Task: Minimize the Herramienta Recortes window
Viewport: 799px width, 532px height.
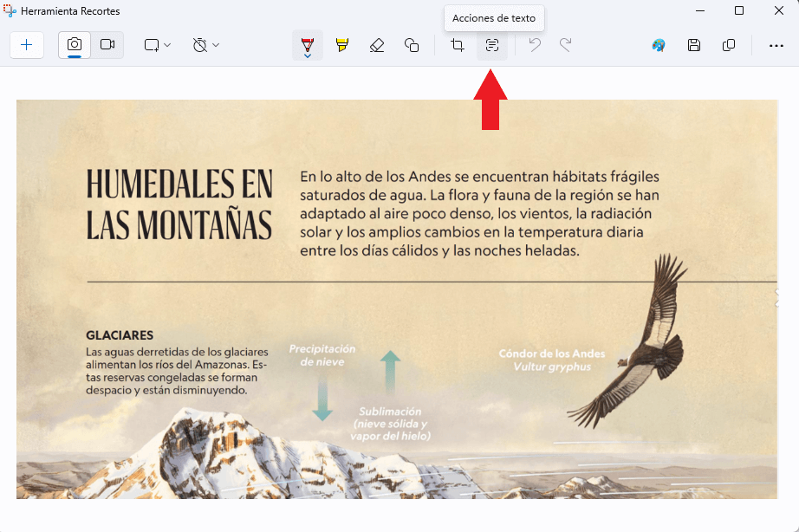Action: pos(700,10)
